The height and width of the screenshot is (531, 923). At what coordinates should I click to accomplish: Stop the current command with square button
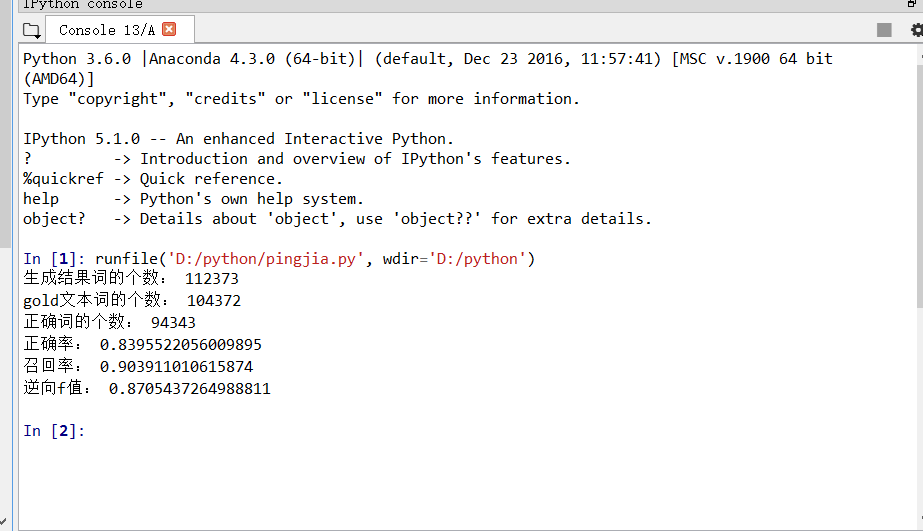click(884, 30)
